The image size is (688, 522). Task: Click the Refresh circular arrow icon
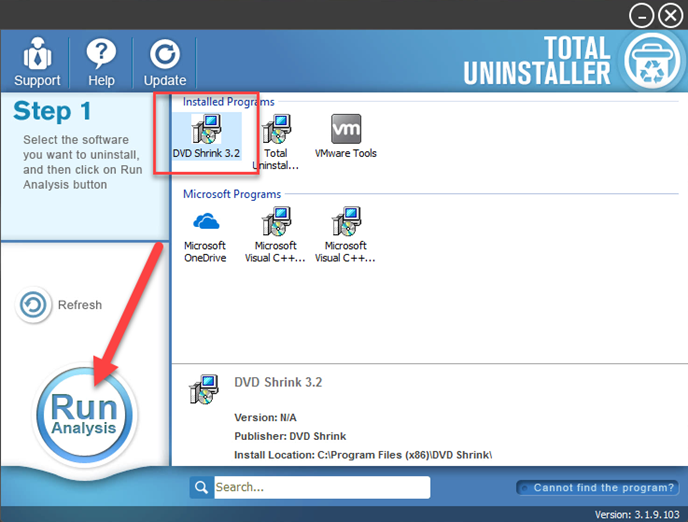click(x=33, y=305)
